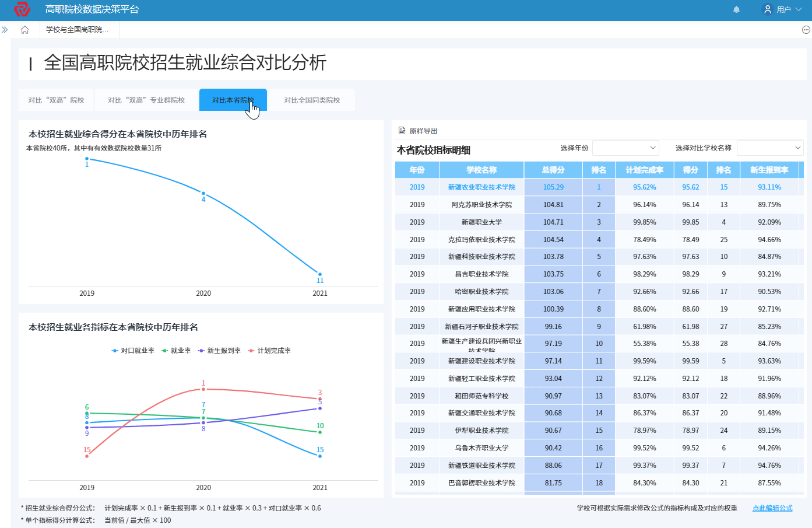Open the 新疆农业职业技术学院 school link
This screenshot has width=812, height=528.
pos(481,187)
